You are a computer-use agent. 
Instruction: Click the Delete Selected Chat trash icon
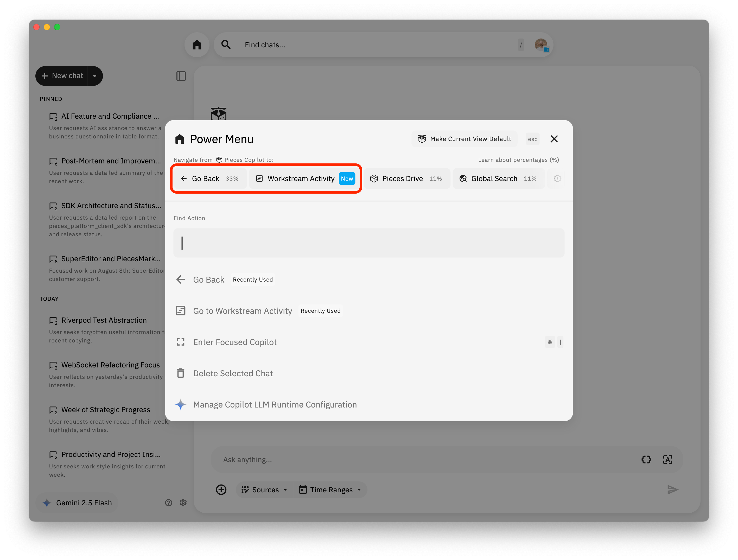coord(181,373)
